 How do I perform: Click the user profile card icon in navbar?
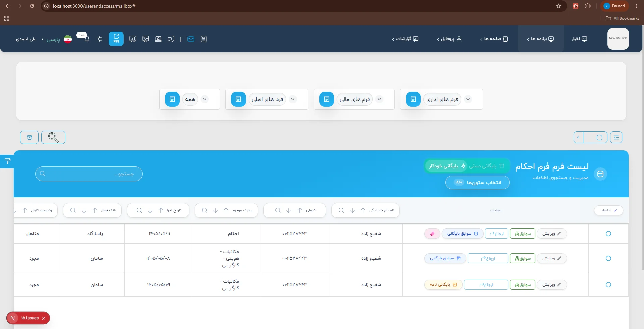158,39
